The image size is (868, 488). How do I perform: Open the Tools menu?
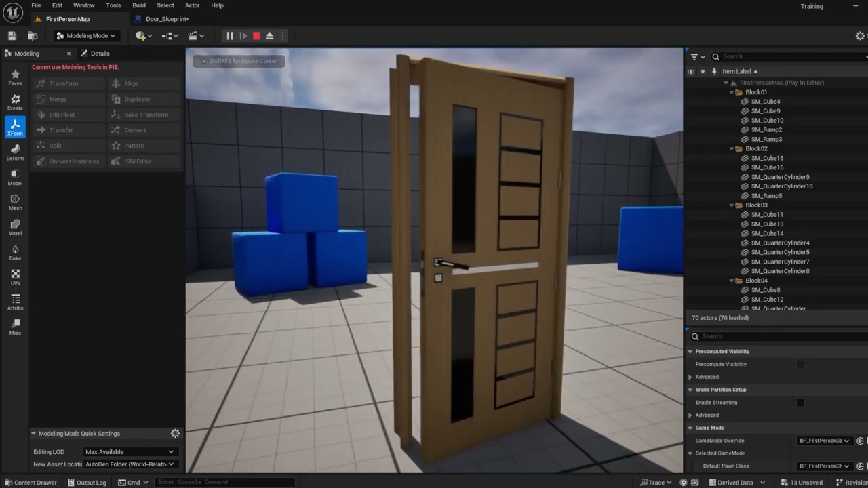[x=113, y=5]
